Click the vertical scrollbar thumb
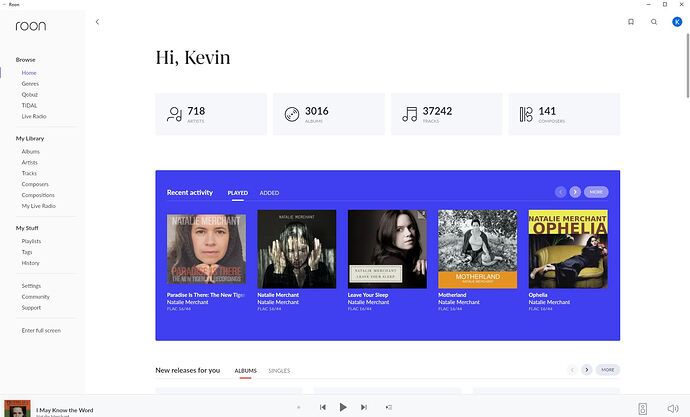 point(687,65)
